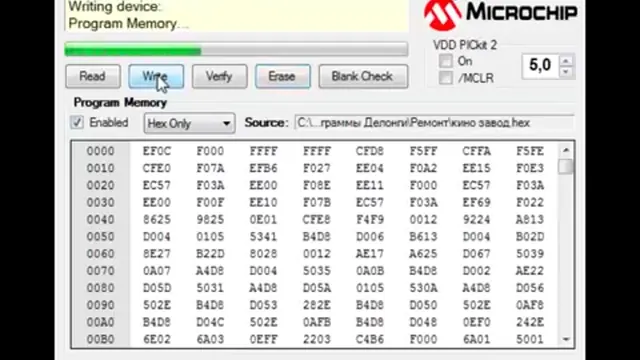Toggle the /MCLR checkbox

tap(446, 78)
